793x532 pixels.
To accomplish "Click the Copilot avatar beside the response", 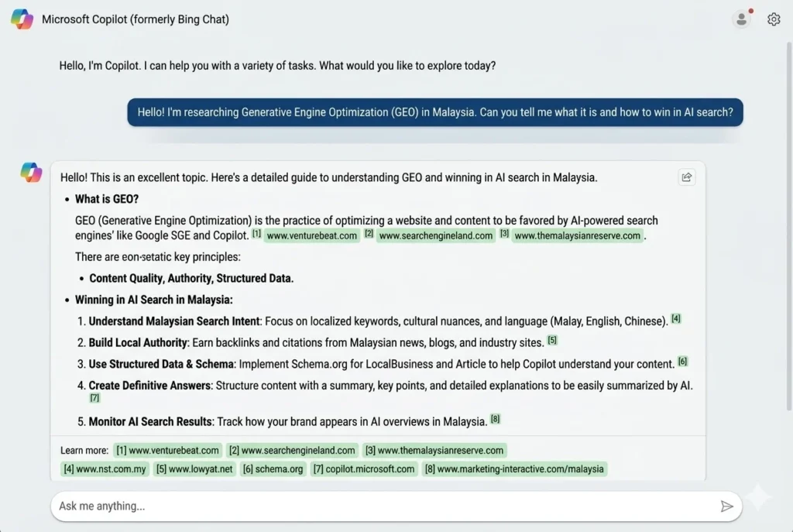I will [31, 172].
